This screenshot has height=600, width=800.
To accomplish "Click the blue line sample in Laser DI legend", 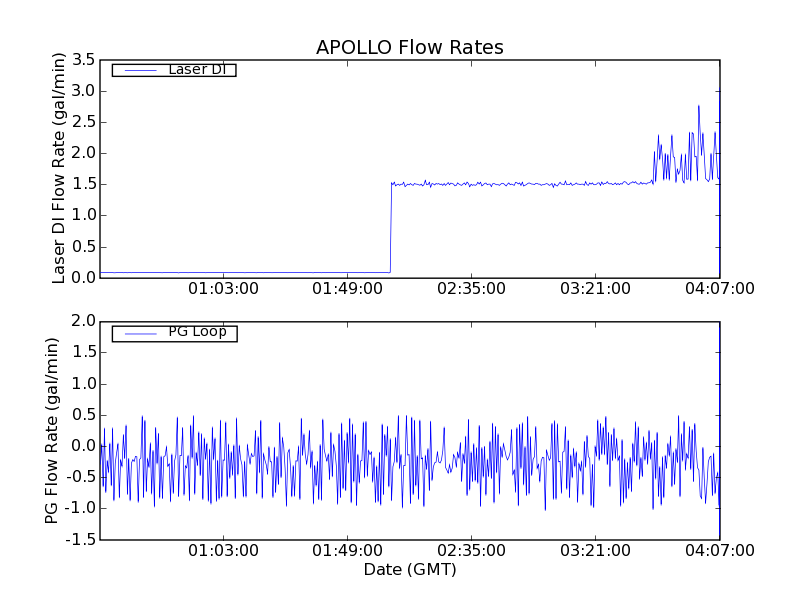I will click(x=138, y=70).
